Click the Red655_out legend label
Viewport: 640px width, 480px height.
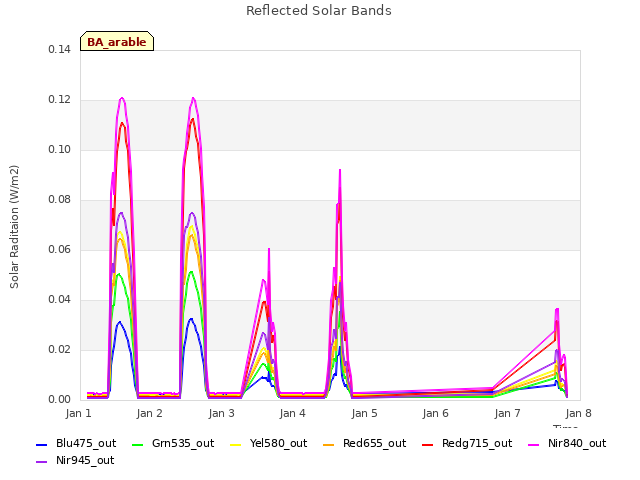pyautogui.click(x=374, y=443)
